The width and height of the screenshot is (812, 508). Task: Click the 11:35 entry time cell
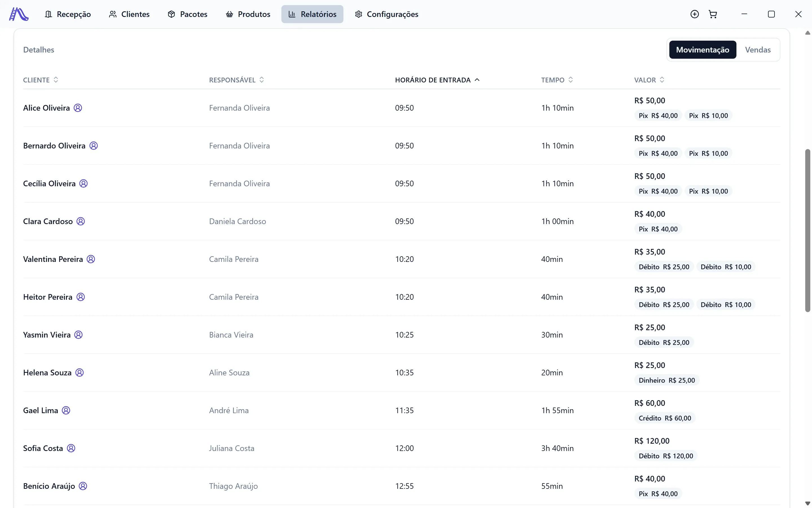pyautogui.click(x=404, y=411)
